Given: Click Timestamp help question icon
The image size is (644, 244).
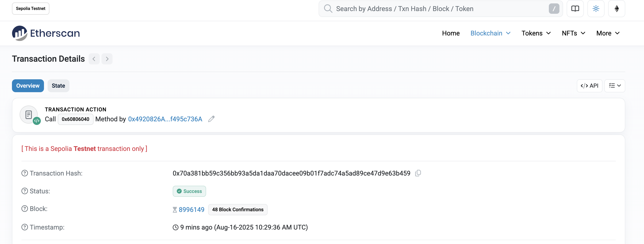Looking at the screenshot, I should [25, 227].
